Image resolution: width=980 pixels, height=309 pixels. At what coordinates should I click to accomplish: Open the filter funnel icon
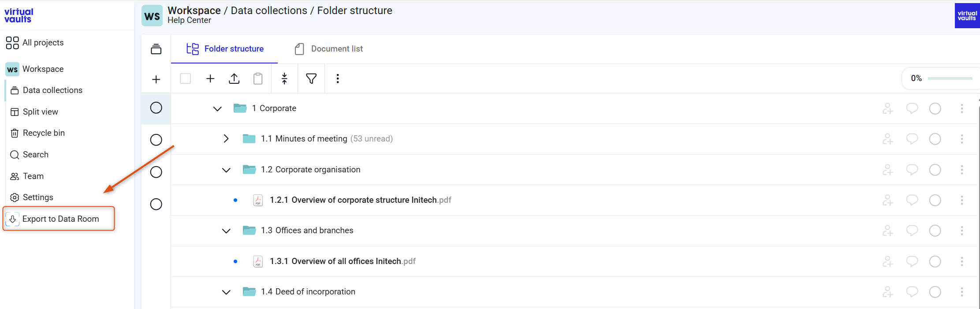(x=311, y=78)
